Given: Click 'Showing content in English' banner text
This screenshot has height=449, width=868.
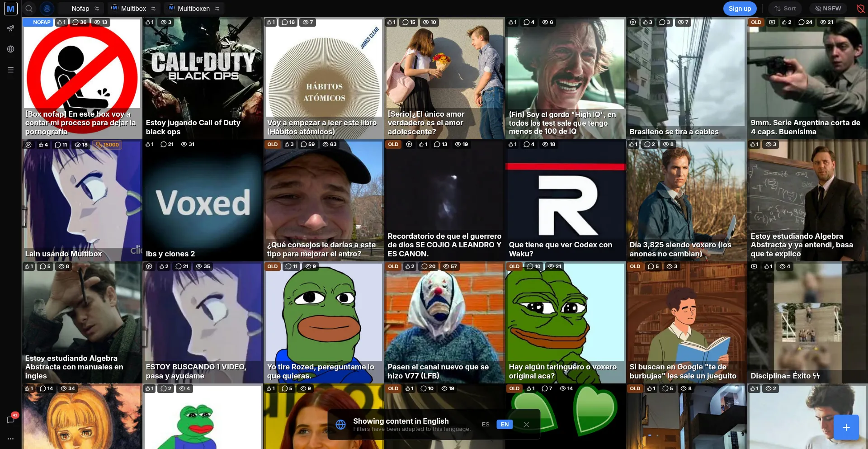Looking at the screenshot, I should [401, 421].
